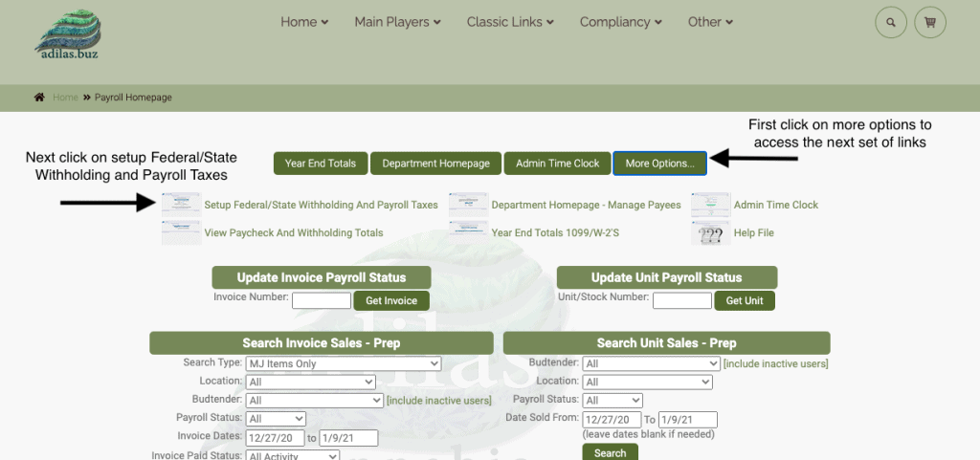Open Year End Totals 1099/W-2'S link

pyautogui.click(x=555, y=232)
